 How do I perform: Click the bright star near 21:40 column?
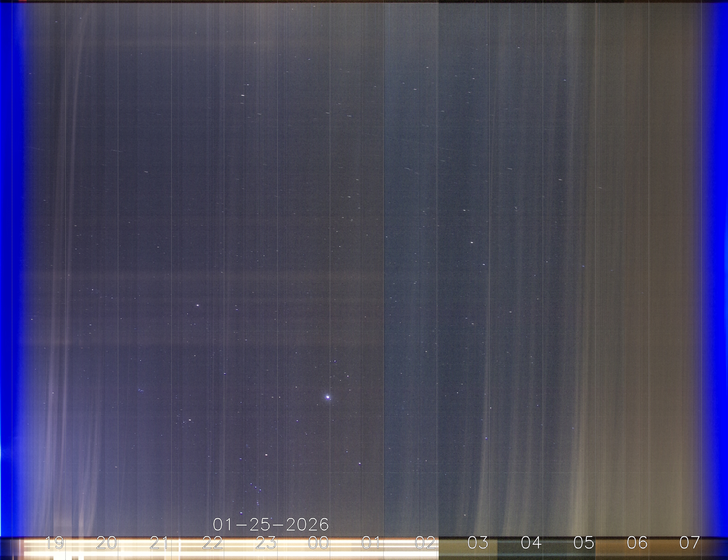[x=197, y=305]
